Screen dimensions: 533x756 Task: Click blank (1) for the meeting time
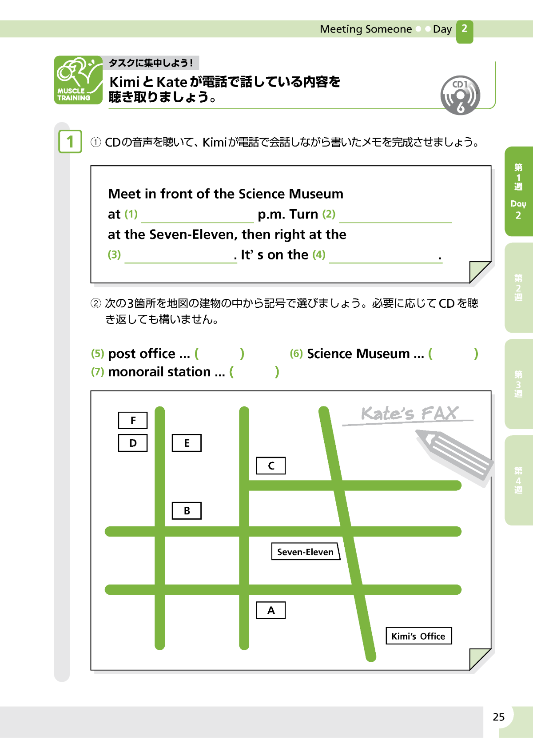click(x=197, y=215)
